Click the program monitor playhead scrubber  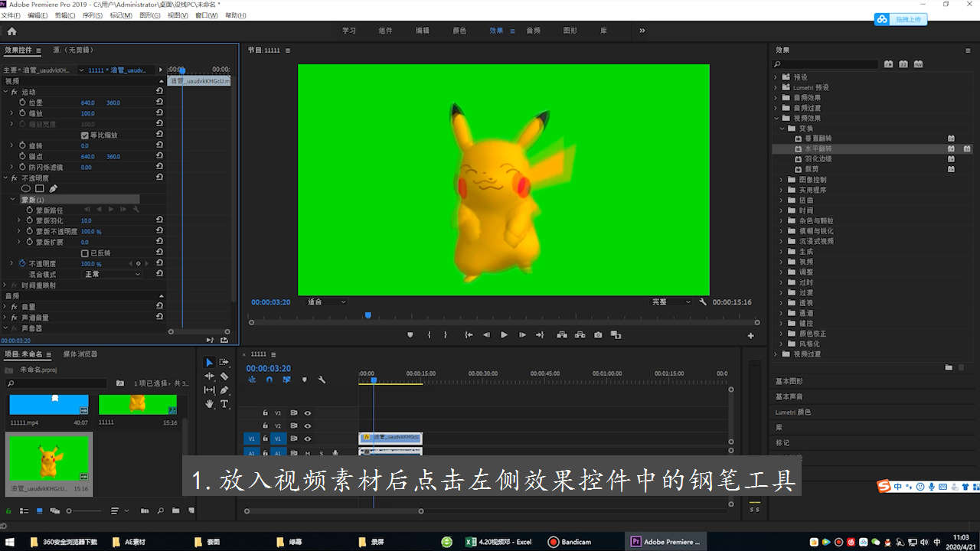368,315
